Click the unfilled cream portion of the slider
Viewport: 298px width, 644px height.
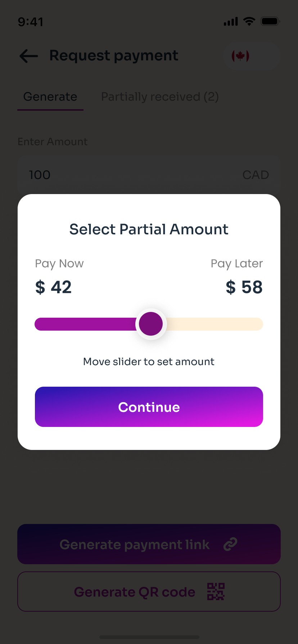click(x=215, y=324)
